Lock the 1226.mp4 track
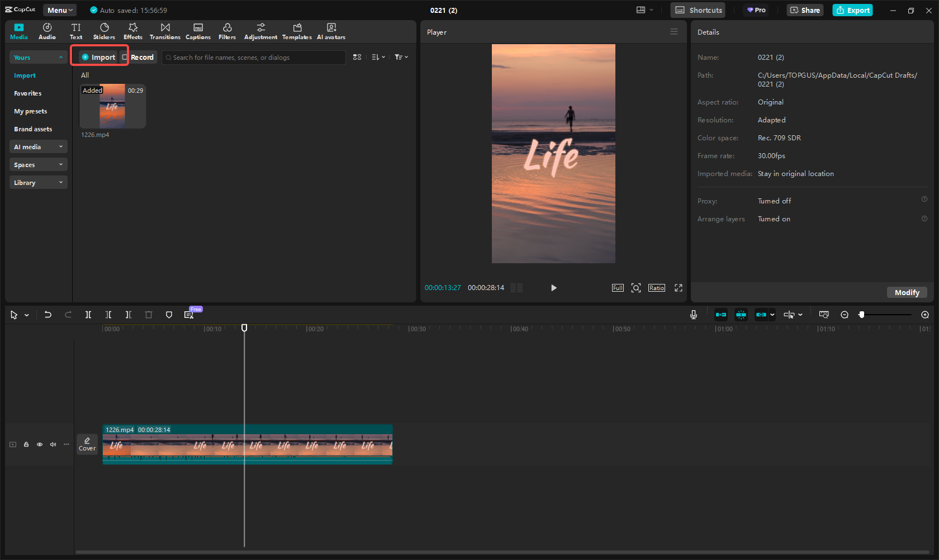Image resolution: width=939 pixels, height=560 pixels. coord(26,444)
